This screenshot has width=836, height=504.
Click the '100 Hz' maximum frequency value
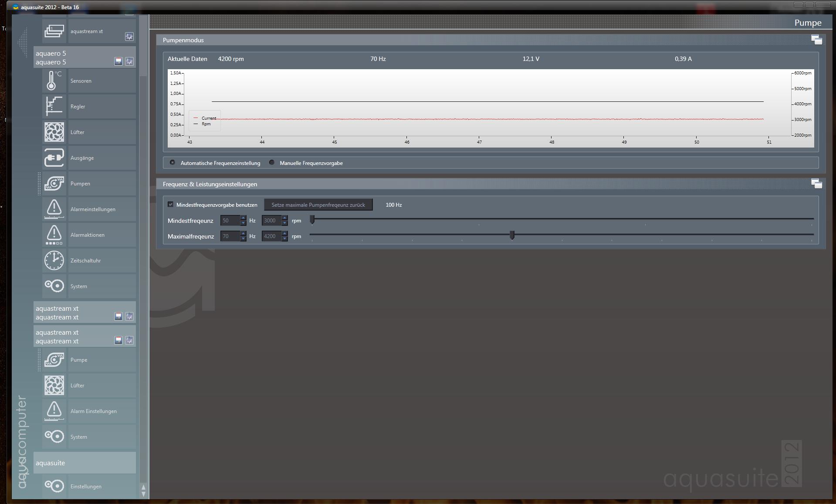(394, 205)
